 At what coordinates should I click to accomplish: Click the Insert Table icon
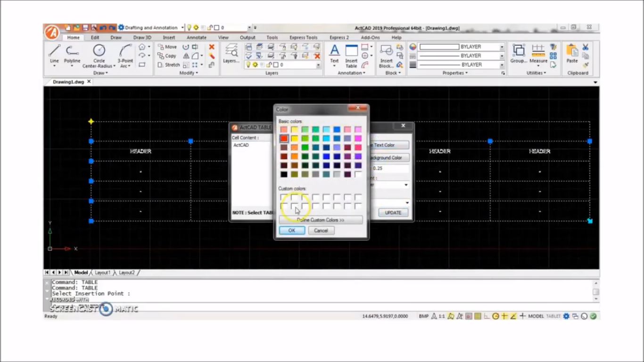tap(351, 56)
